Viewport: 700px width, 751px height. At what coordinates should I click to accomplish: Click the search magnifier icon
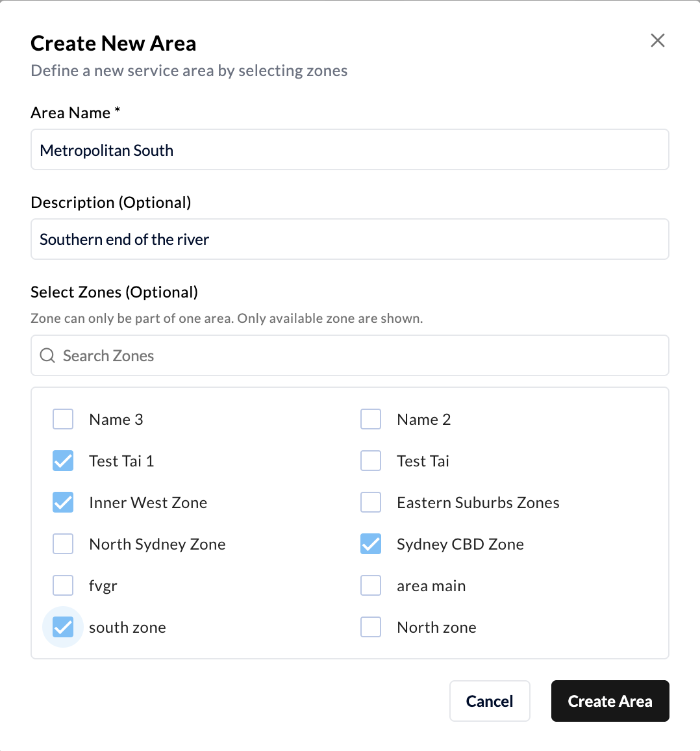click(47, 355)
